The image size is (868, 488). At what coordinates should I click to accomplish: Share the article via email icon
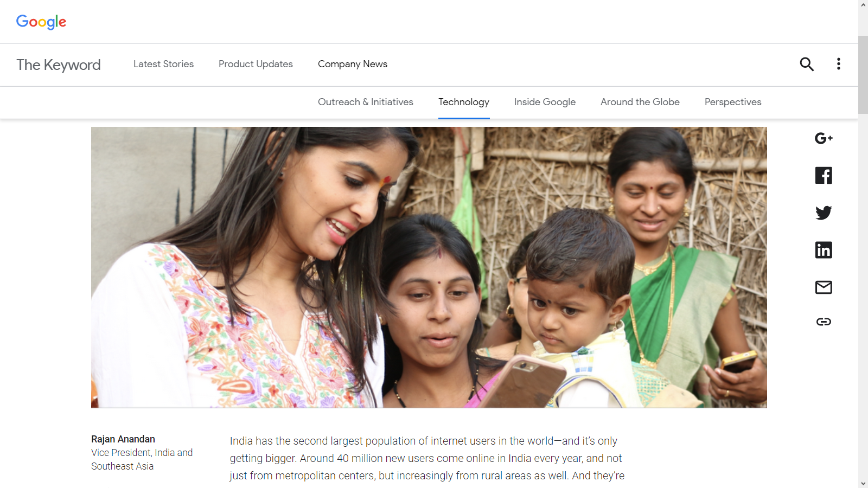824,287
